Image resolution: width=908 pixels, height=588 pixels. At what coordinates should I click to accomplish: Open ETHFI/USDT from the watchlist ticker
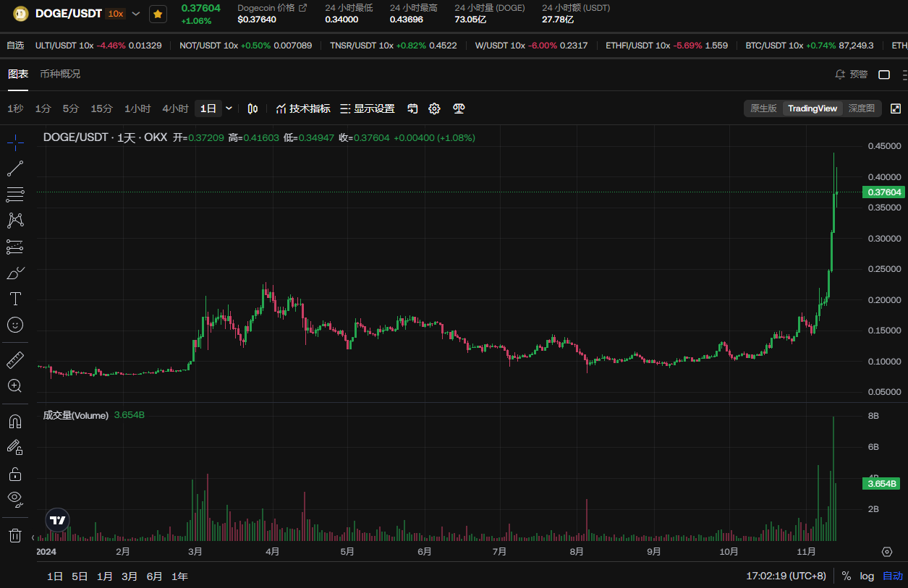click(666, 45)
